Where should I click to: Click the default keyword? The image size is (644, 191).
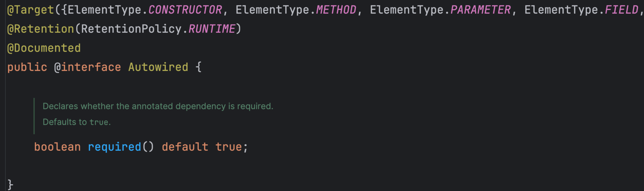tap(185, 147)
